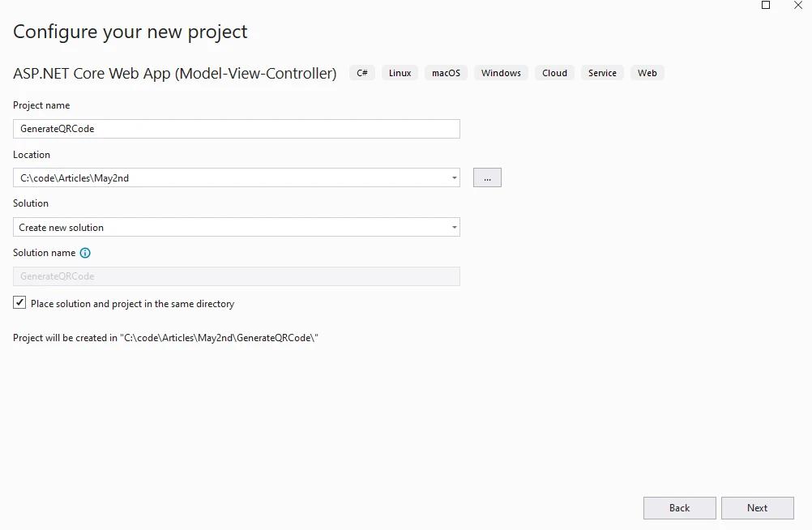Image resolution: width=812 pixels, height=530 pixels.
Task: Click the Linux platform tag
Action: 400,73
